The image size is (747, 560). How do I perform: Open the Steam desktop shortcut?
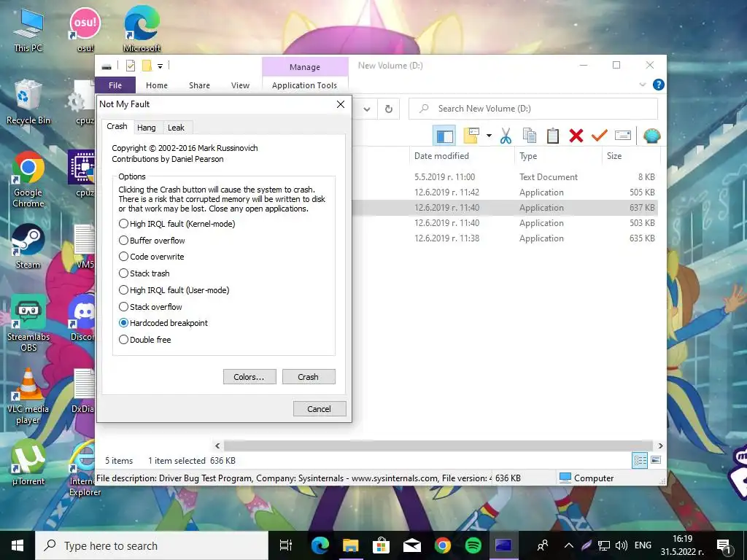point(28,246)
